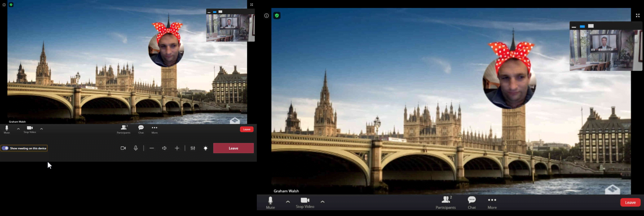Open Participants in large right window
644x216 pixels.
pyautogui.click(x=446, y=203)
